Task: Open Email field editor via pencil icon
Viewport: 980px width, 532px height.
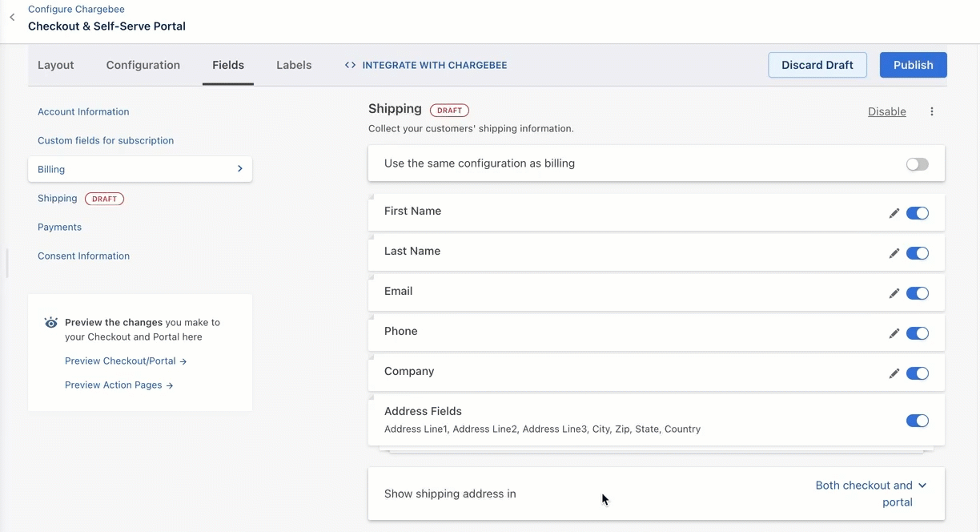Action: tap(894, 293)
